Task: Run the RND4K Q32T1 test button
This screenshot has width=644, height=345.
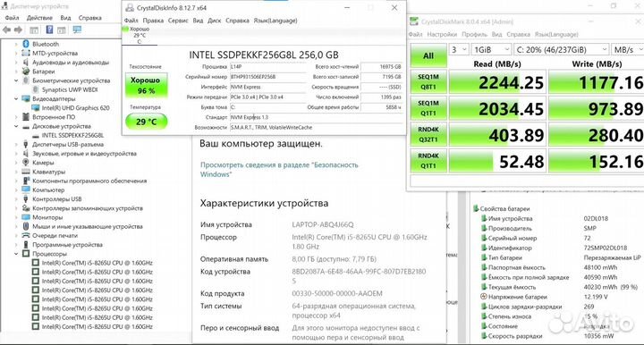Action: click(x=428, y=134)
